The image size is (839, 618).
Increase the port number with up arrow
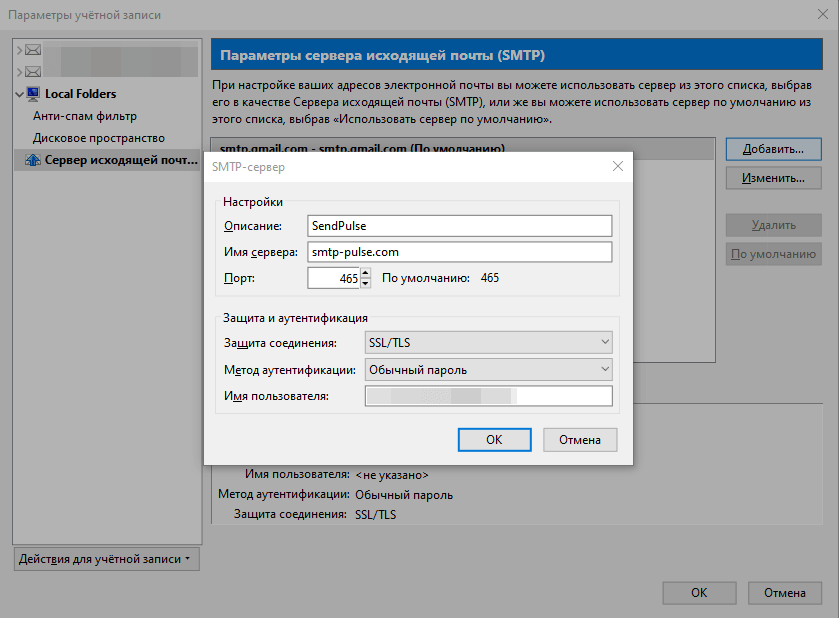click(365, 273)
